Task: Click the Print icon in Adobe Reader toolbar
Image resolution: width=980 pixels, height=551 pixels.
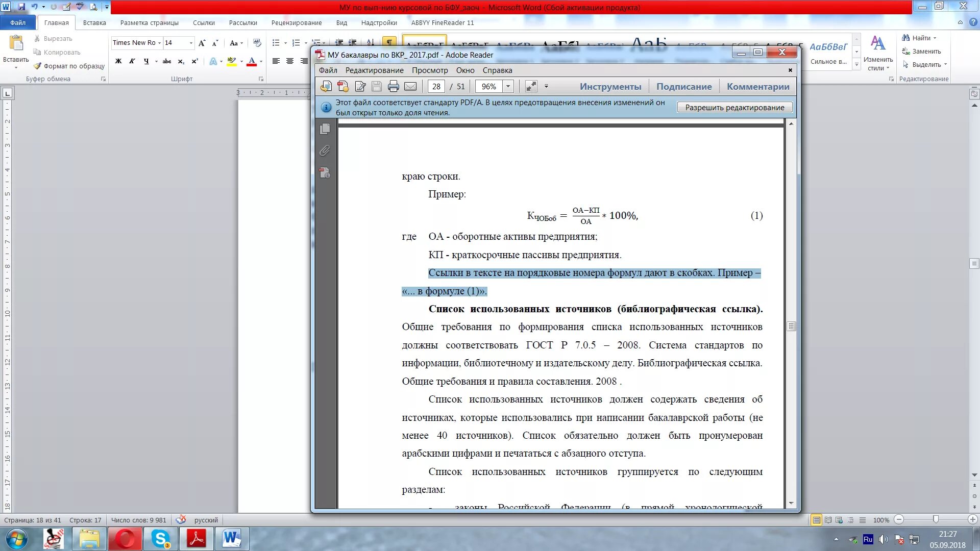Action: [393, 86]
